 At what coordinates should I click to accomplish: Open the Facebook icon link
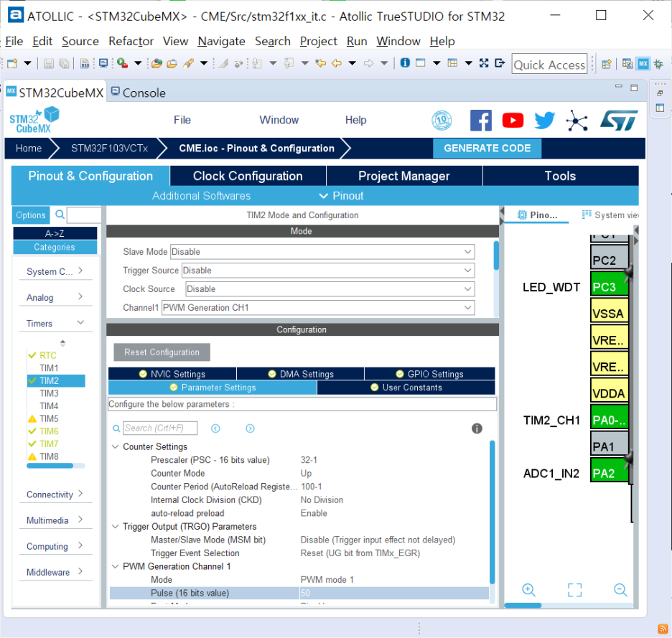(x=481, y=121)
